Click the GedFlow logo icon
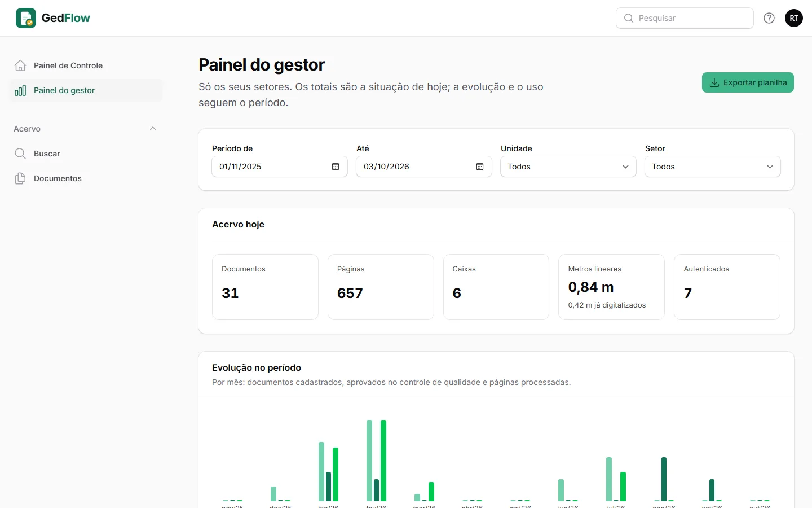 pos(26,18)
